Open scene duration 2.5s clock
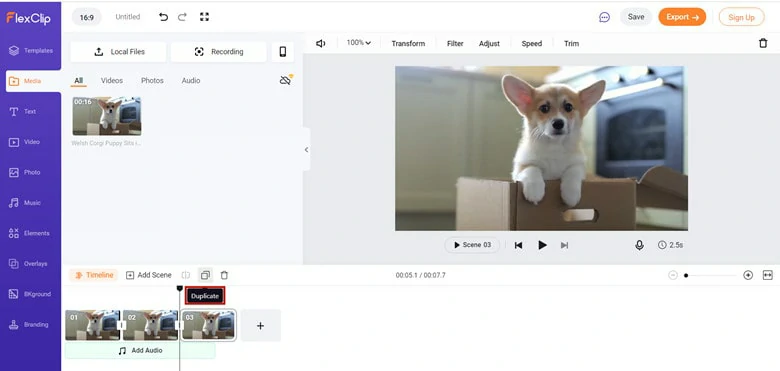 pyautogui.click(x=670, y=245)
